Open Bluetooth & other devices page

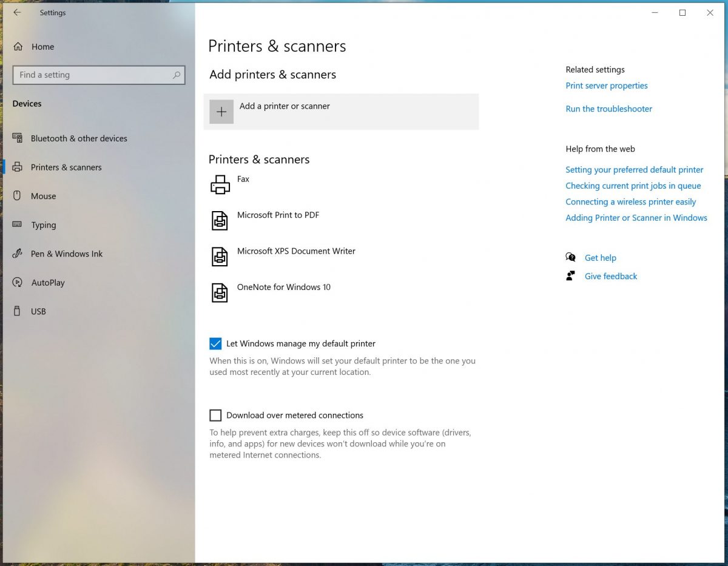[79, 138]
